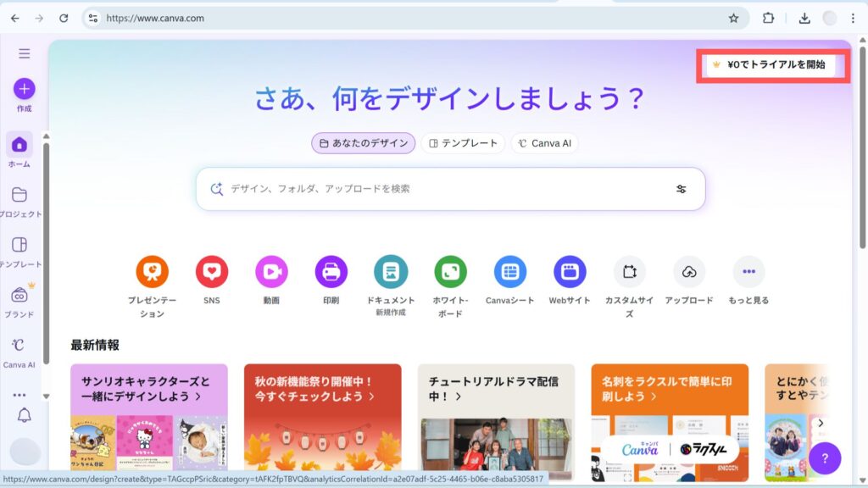This screenshot has width=868, height=488.
Task: Expand the sidebar three-dots more menu
Action: [19, 395]
